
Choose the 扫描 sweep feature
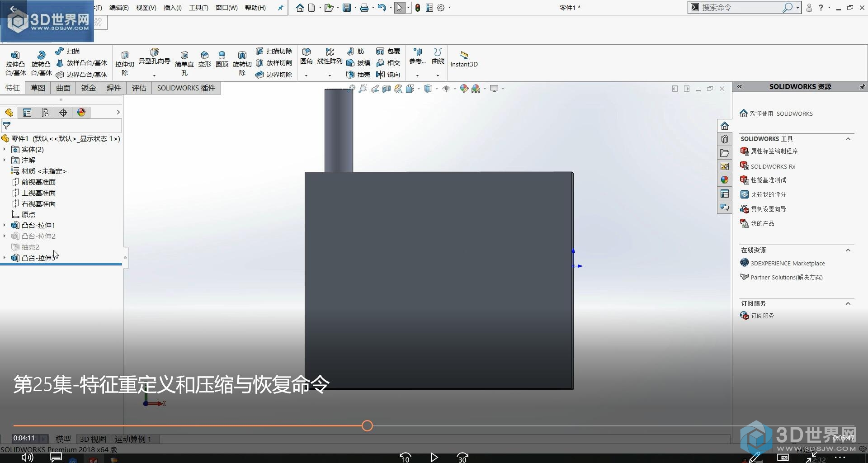click(x=67, y=51)
